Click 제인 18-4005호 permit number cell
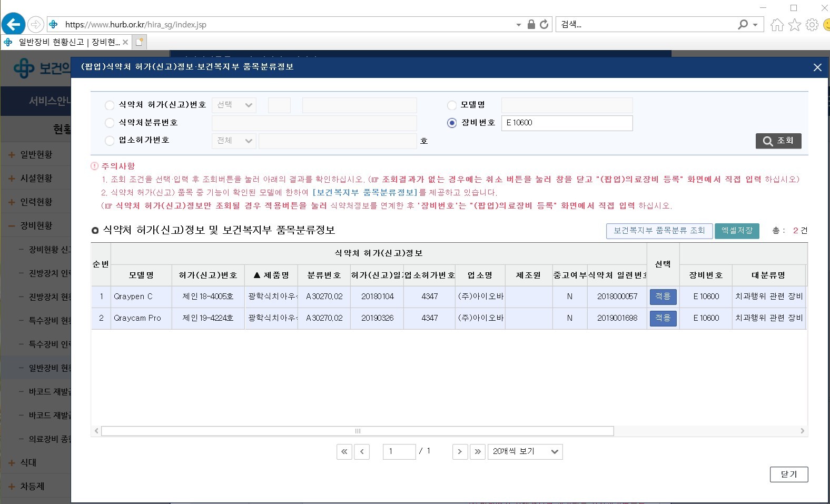830x504 pixels. coord(208,297)
